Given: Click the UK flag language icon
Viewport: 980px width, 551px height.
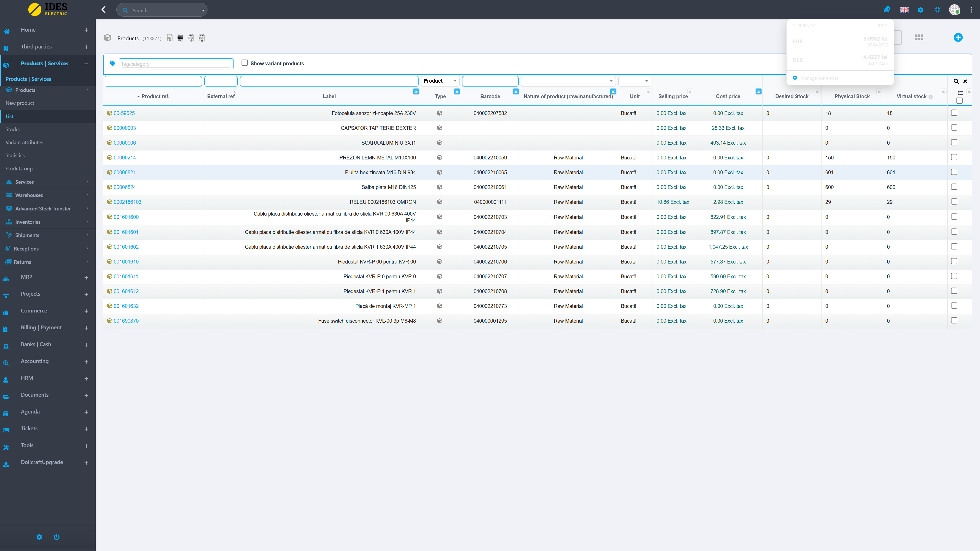Looking at the screenshot, I should [904, 9].
